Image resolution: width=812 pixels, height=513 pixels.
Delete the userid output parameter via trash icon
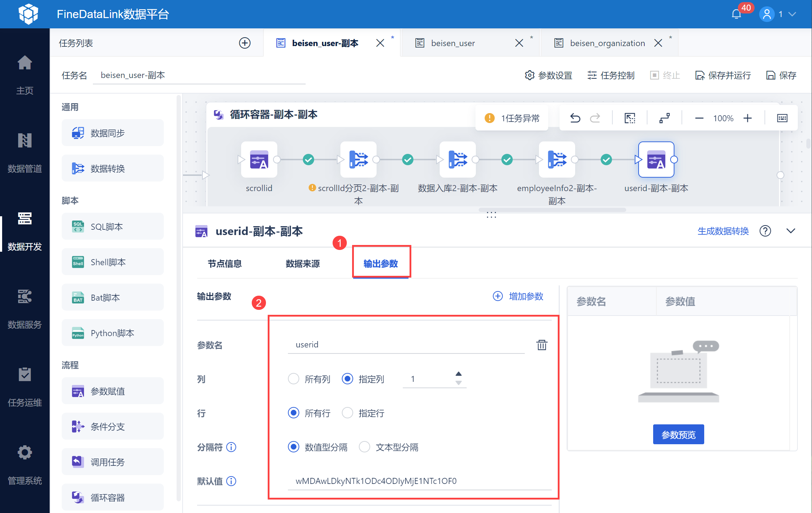541,345
